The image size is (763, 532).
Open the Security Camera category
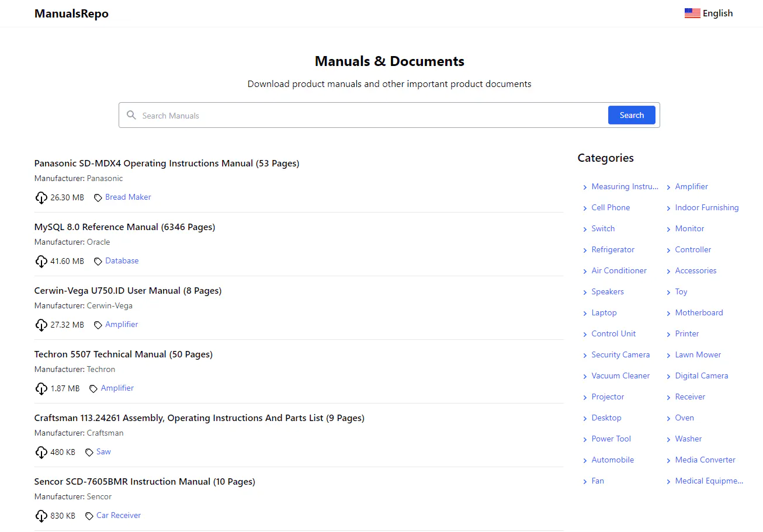[x=620, y=354]
